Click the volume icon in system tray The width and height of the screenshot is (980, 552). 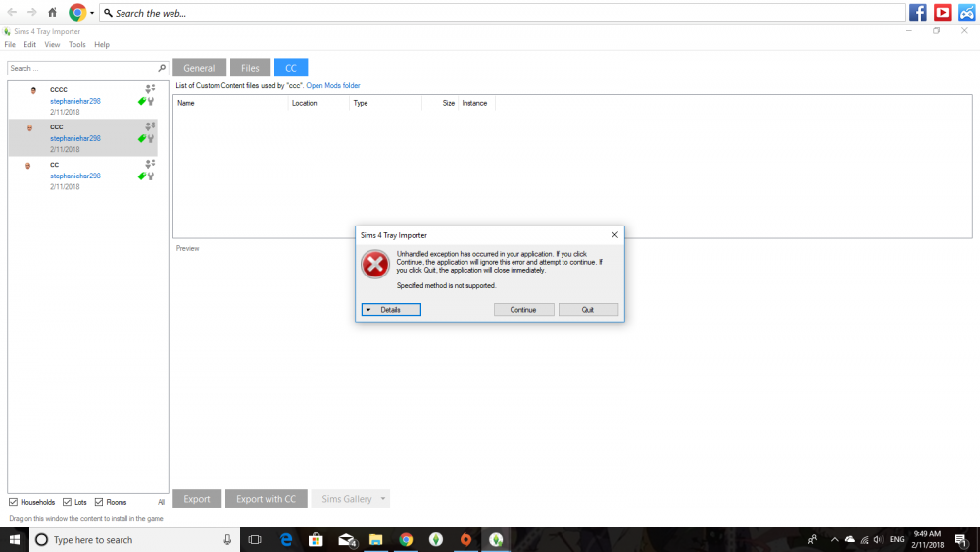click(879, 539)
